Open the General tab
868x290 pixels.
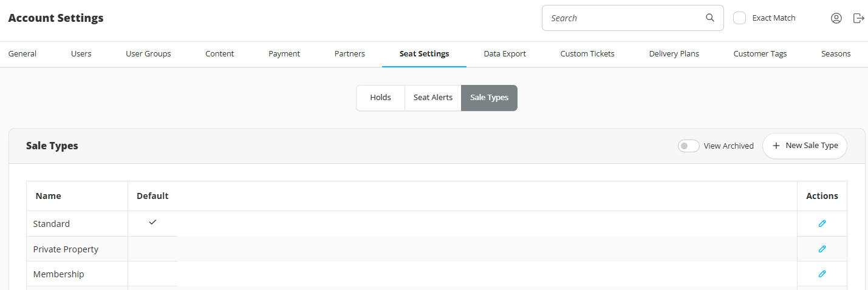[x=22, y=53]
